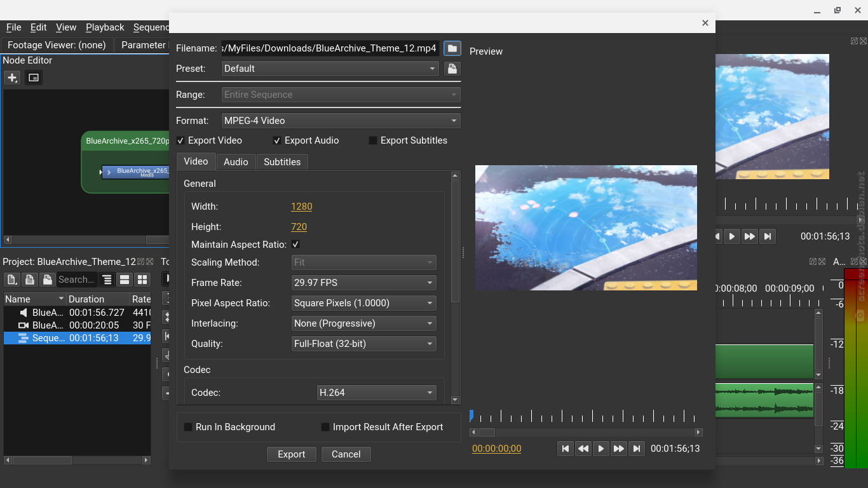Image resolution: width=868 pixels, height=488 pixels.
Task: Click the Cancel button
Action: pos(346,454)
